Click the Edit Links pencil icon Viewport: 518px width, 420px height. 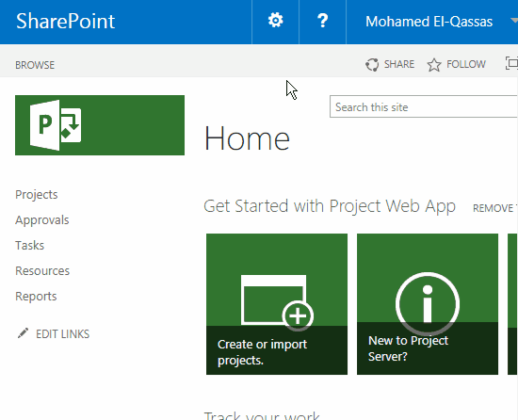tap(23, 333)
